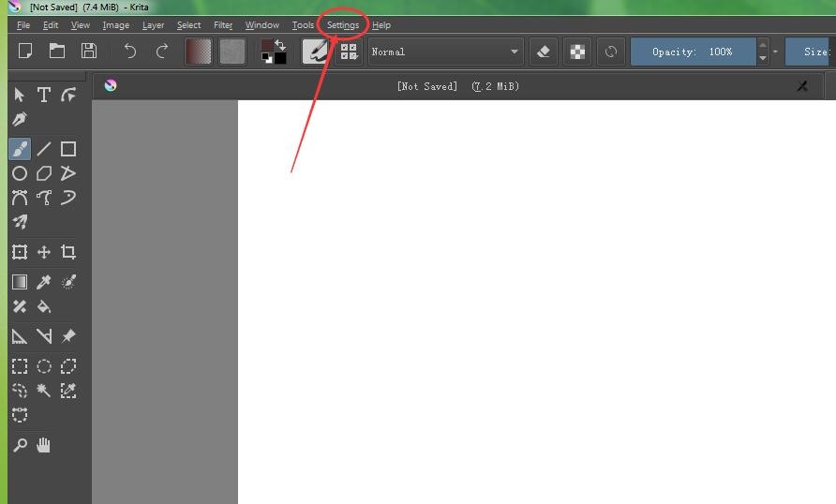Viewport: 836px width, 504px height.
Task: Undo the last action
Action: [130, 52]
